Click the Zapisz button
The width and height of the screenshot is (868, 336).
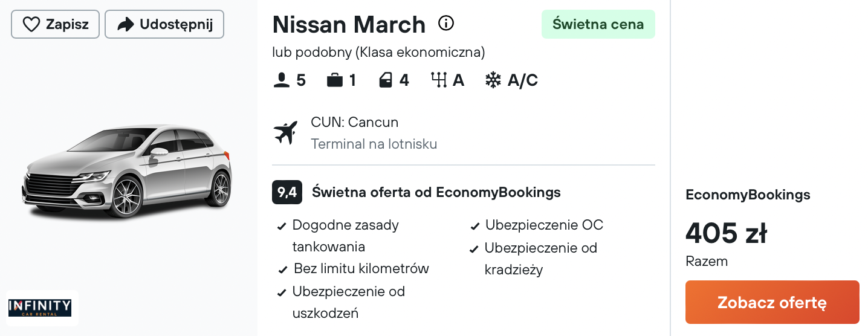55,24
